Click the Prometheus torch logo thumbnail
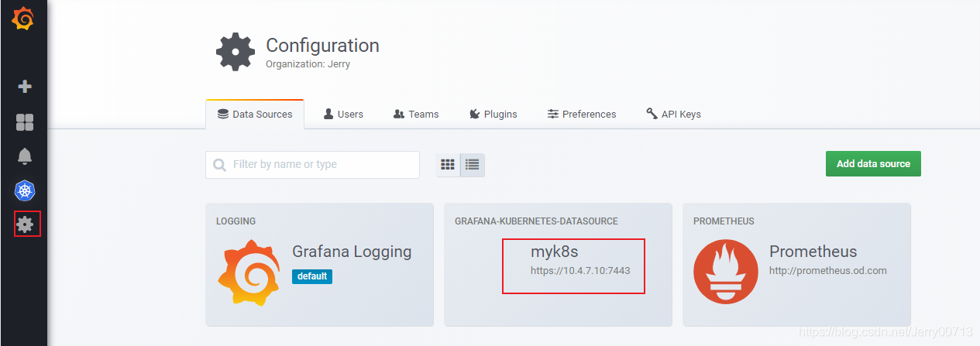980x346 pixels. (725, 272)
